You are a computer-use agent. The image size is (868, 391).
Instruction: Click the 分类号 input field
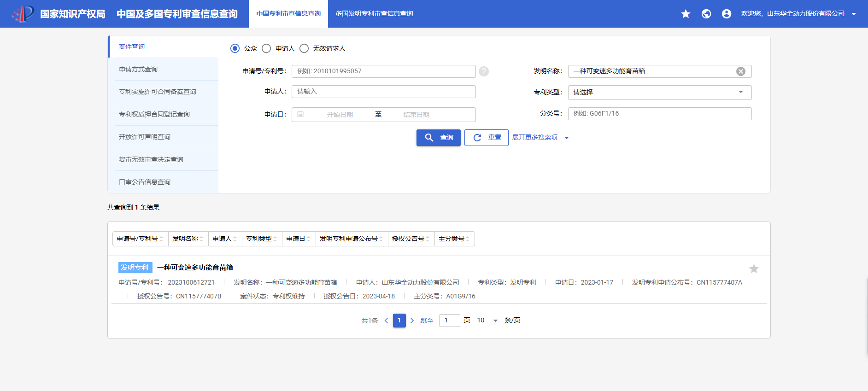click(660, 114)
